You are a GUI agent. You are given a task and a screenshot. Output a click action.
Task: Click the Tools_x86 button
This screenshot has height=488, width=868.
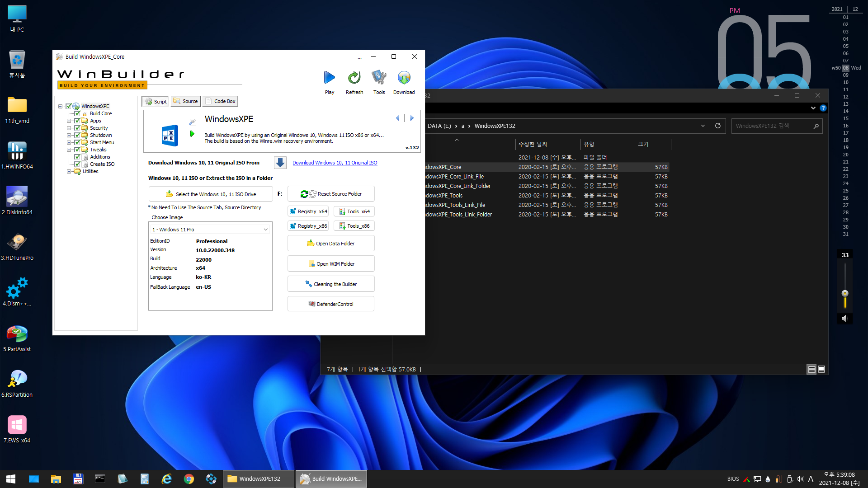[x=354, y=226]
